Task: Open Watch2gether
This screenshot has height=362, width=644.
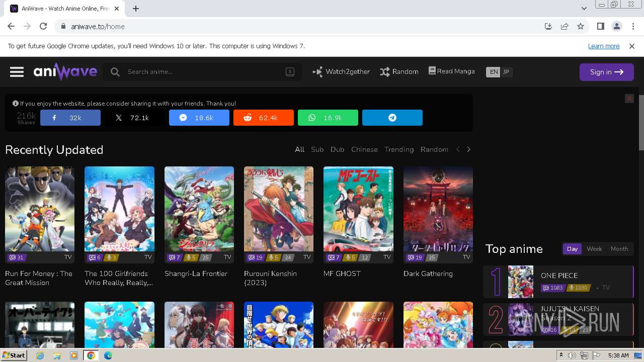Action: point(341,72)
